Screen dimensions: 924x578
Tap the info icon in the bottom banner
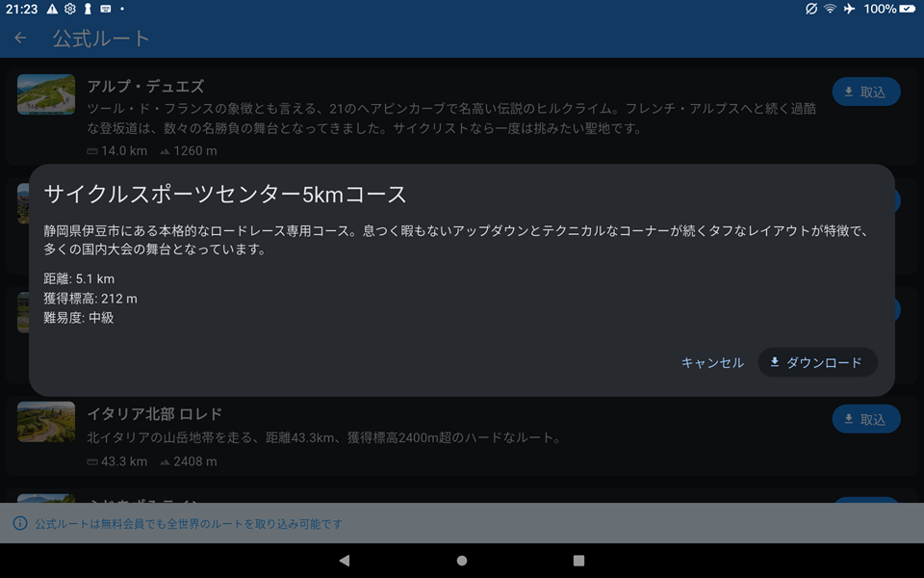point(21,524)
